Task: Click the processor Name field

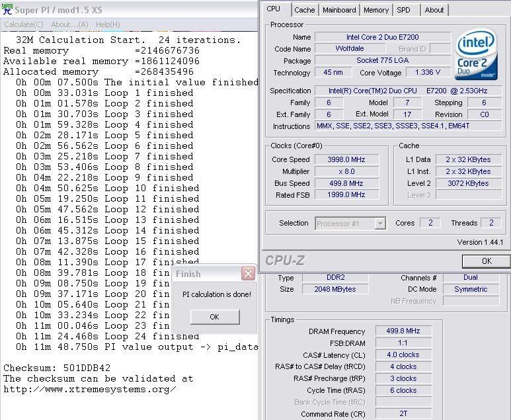Action: (x=383, y=37)
